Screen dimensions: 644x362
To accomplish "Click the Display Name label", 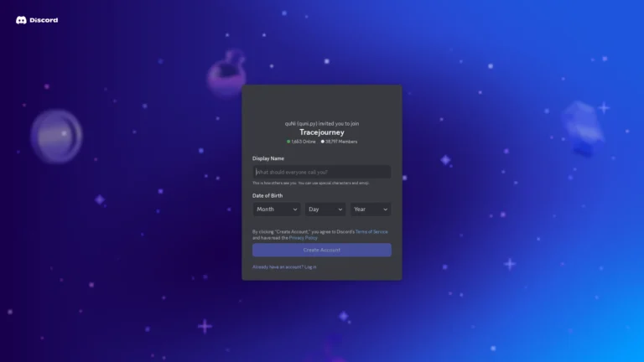I will click(268, 158).
